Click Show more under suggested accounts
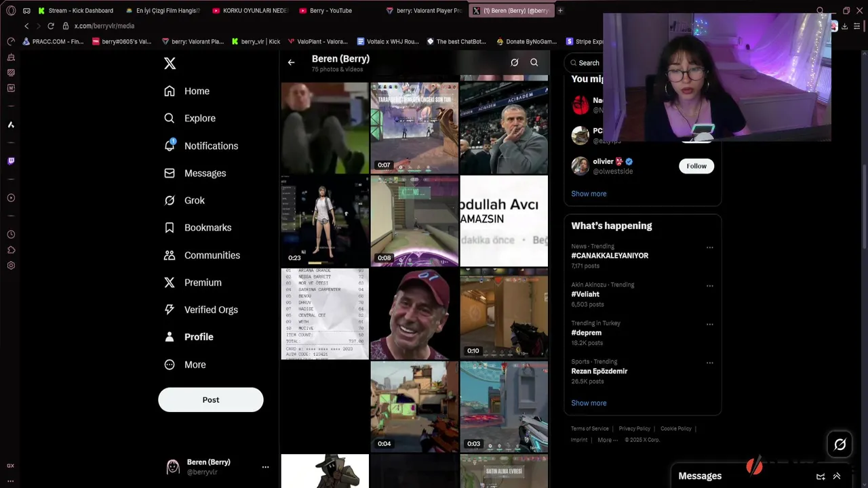Screen dimensions: 868x488 pos(589,193)
